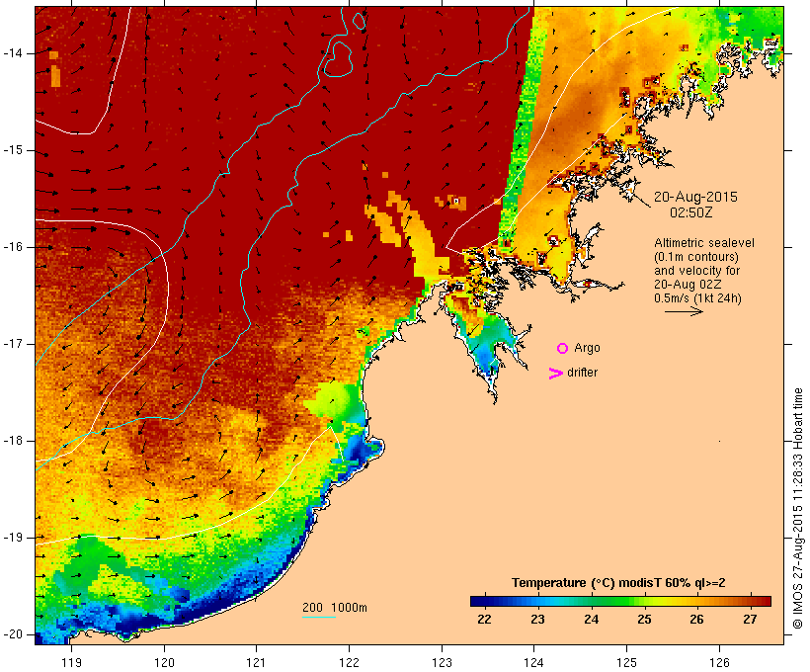
Task: Click the latitude axis label -14
Action: 13,53
